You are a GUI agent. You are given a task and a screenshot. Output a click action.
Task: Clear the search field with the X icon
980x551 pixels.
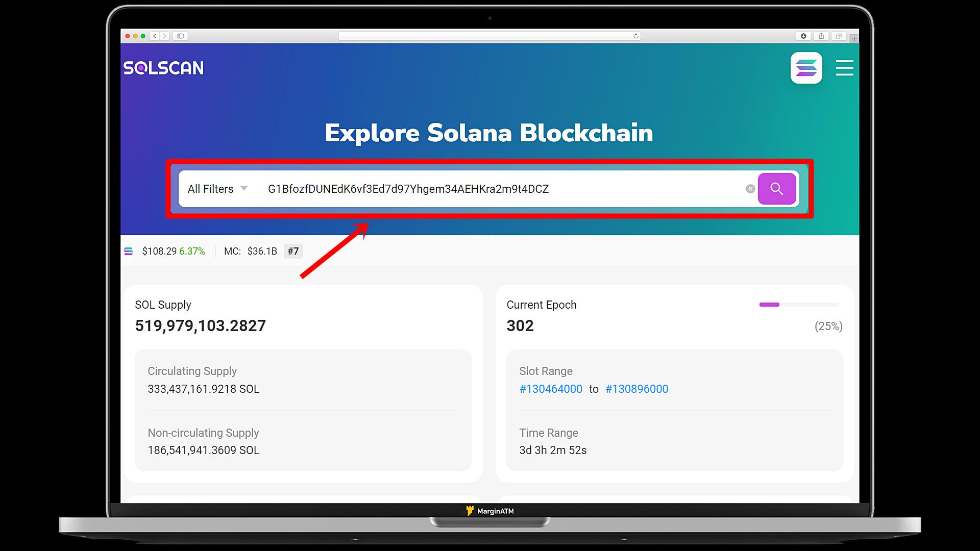pyautogui.click(x=750, y=189)
